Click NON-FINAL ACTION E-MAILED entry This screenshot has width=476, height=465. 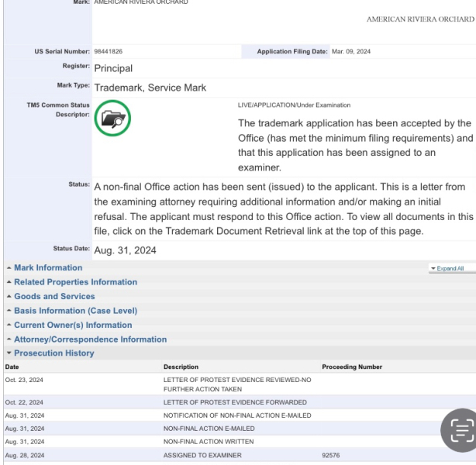click(x=209, y=429)
